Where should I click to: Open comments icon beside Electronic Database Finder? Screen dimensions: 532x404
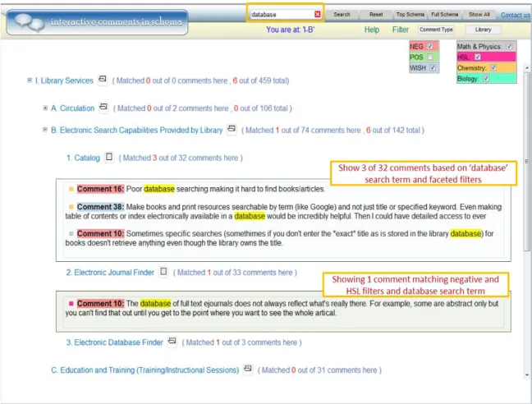172,342
